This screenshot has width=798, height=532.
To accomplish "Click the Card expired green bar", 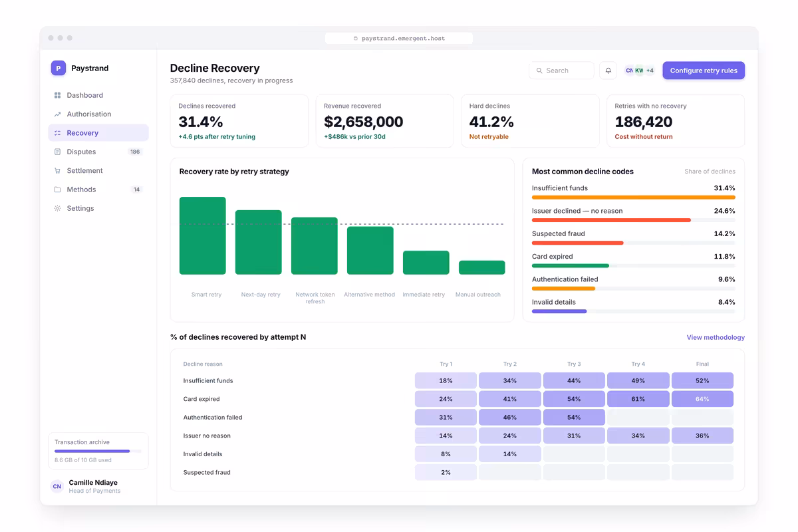I will [x=571, y=266].
